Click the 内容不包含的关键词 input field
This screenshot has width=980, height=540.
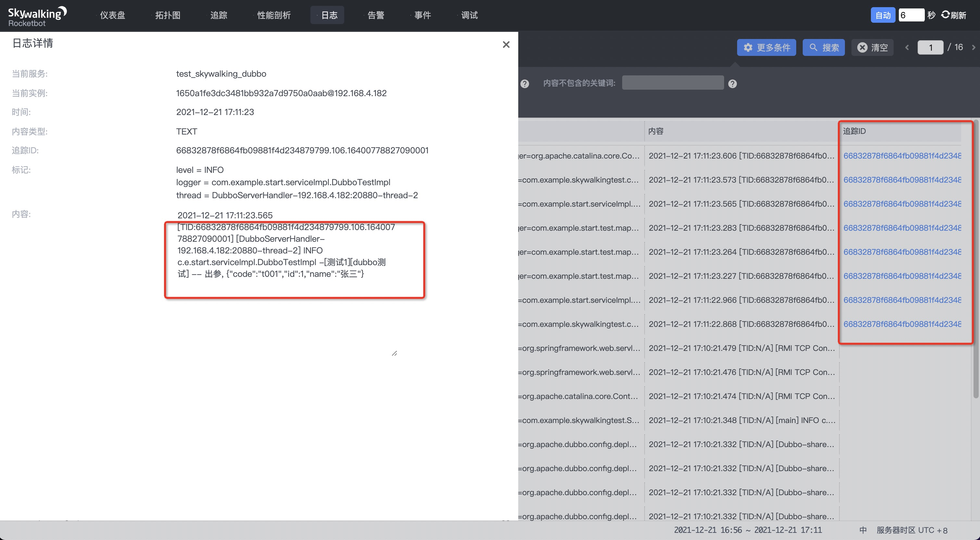[x=672, y=83]
